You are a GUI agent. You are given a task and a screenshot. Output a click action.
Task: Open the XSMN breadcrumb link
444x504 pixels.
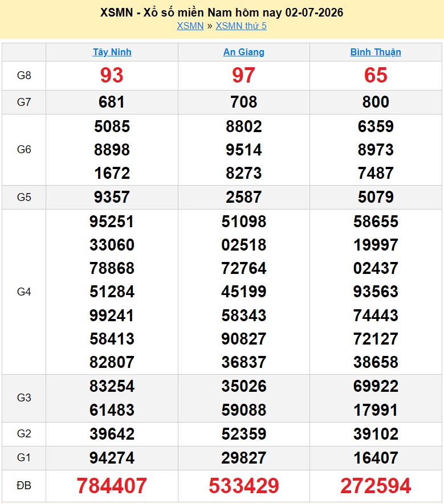[190, 26]
